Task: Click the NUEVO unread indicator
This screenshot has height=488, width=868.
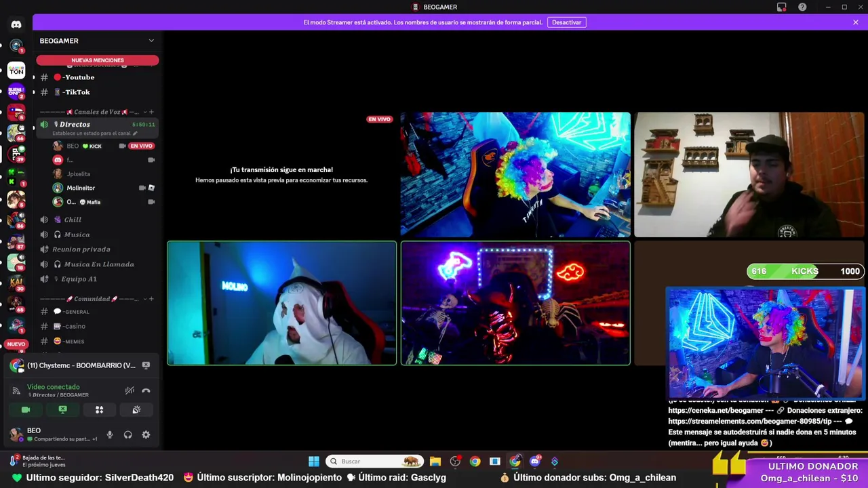Action: pyautogui.click(x=16, y=344)
